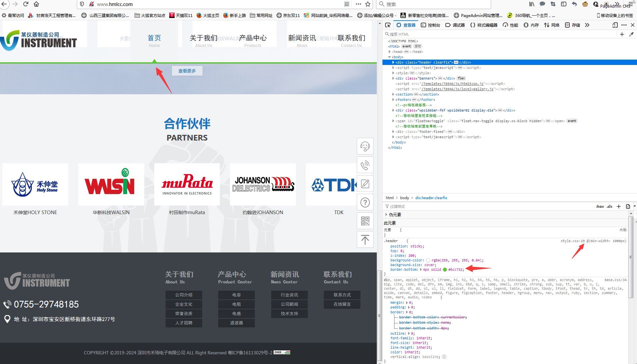Click the Tampermonkey monkey extension icon
Viewport: 637px width, 364px height.
(x=585, y=4)
